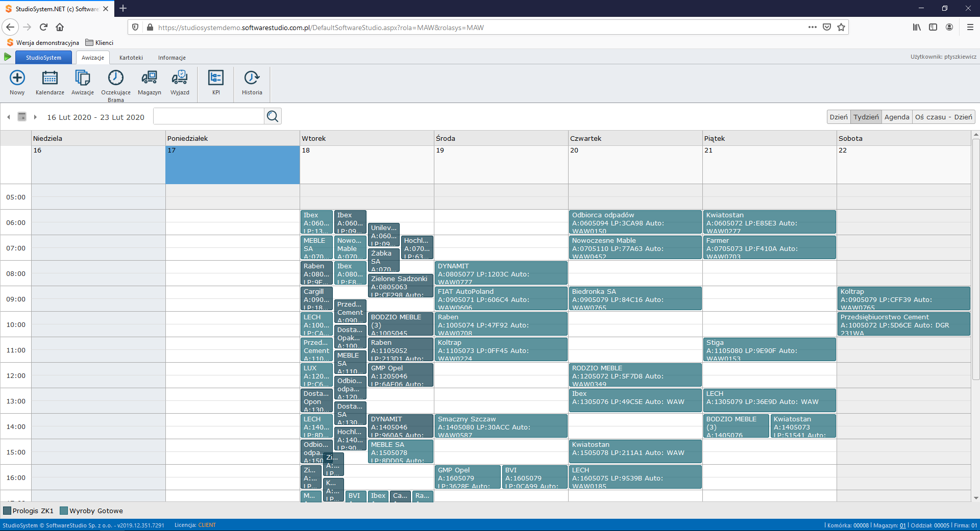Open FIAT AutoPoland appointment
980x531 pixels.
501,298
